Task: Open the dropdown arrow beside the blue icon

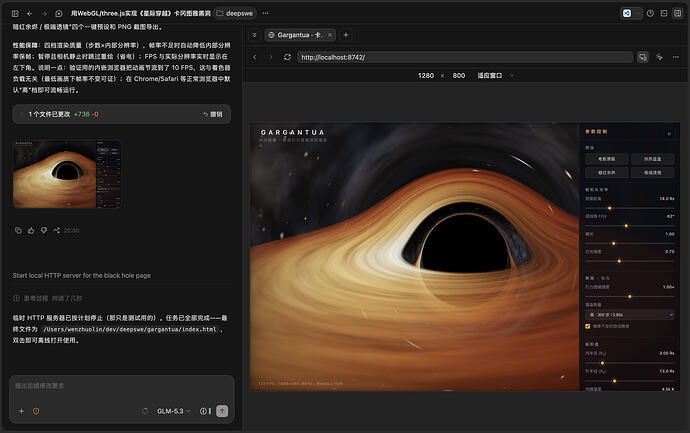Action: pyautogui.click(x=638, y=14)
